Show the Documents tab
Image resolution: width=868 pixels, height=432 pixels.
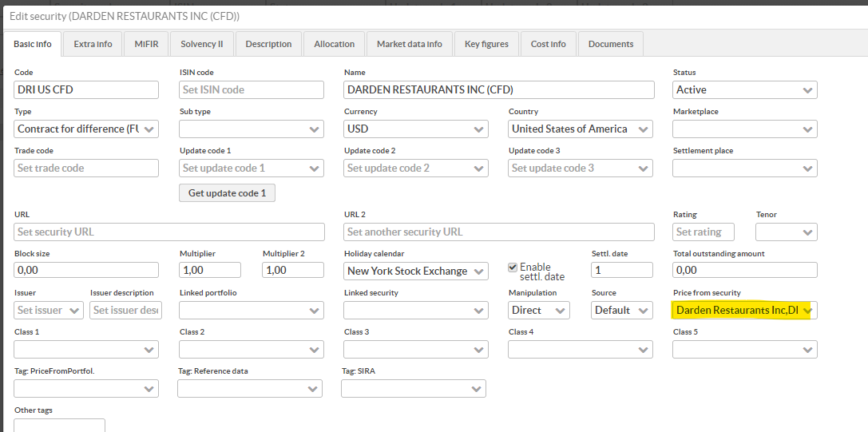pyautogui.click(x=611, y=44)
